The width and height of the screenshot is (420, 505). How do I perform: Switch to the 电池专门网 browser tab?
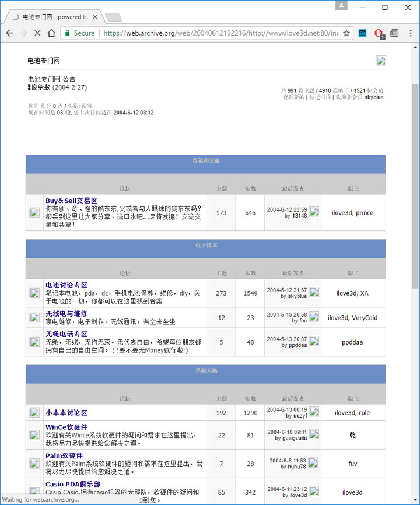pyautogui.click(x=55, y=17)
